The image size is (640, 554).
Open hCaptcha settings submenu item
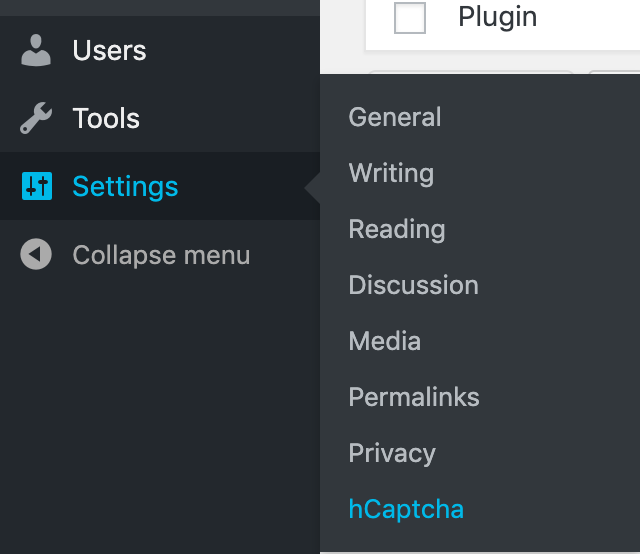point(406,509)
